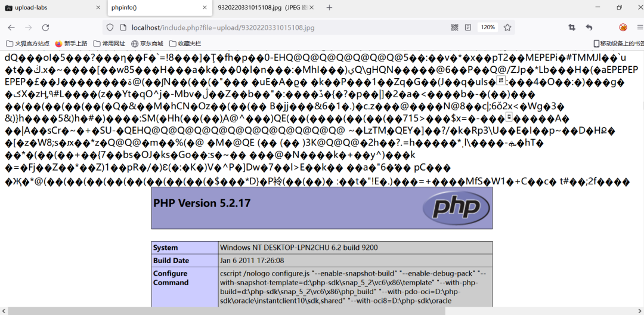Open the 火狐官方站点 bookmark folder
This screenshot has height=315, width=644.
[x=28, y=44]
